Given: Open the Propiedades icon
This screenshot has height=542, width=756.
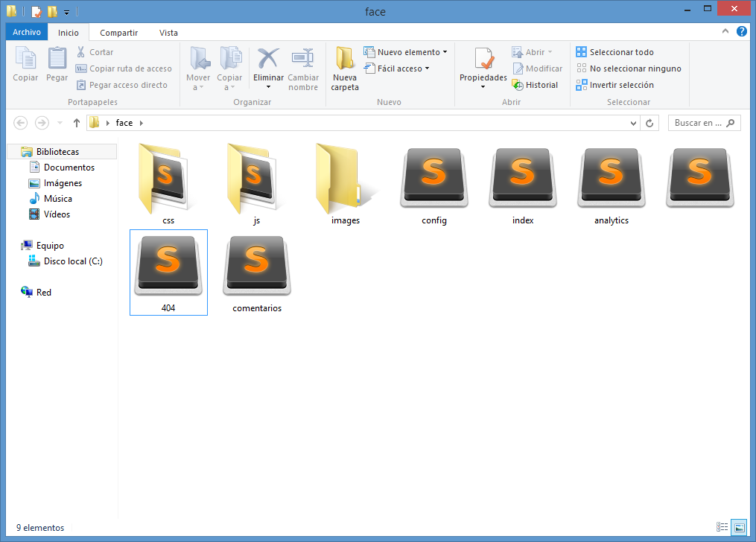Looking at the screenshot, I should tap(483, 59).
